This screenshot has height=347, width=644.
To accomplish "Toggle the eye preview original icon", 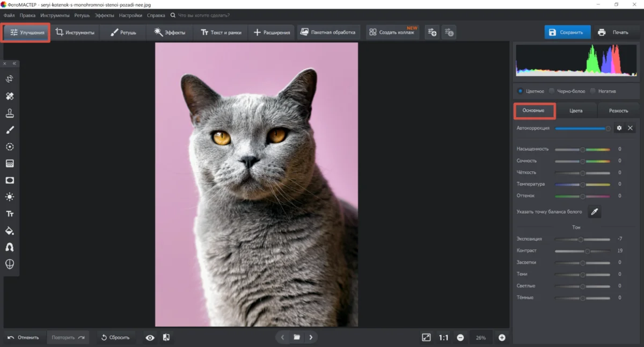I will [150, 337].
